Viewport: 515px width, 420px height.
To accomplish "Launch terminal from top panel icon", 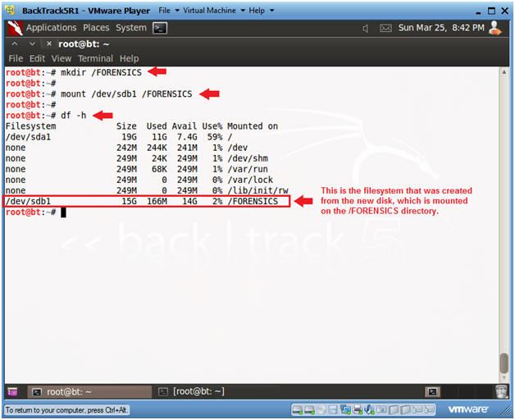I will click(160, 28).
